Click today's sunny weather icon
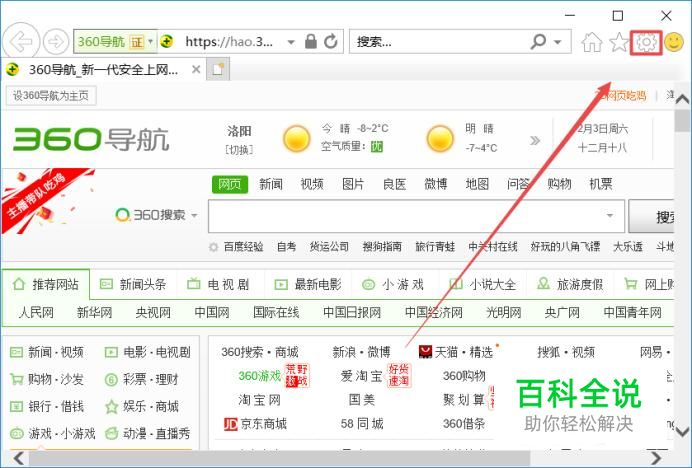Screen dimensions: 692x468 297,139
